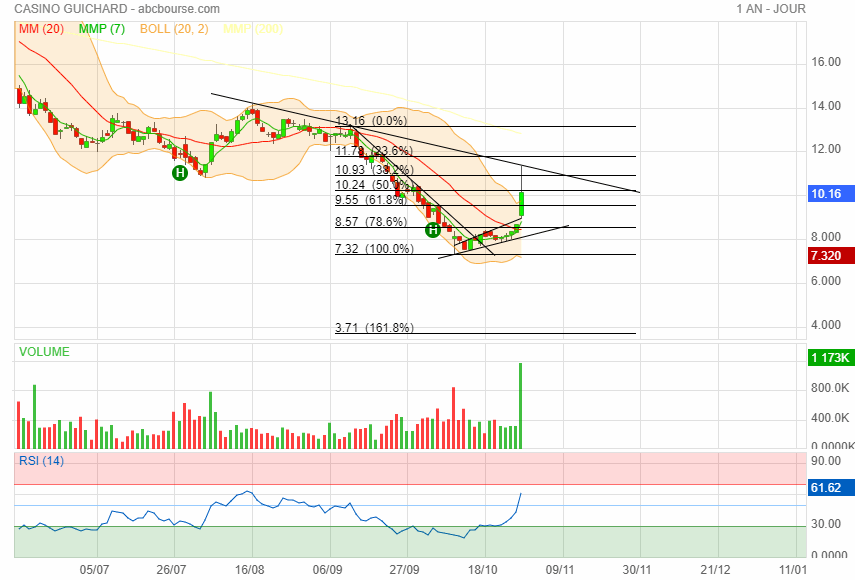Click the 30/11 date label
Viewport: 855px width, 580px height.
click(x=638, y=570)
